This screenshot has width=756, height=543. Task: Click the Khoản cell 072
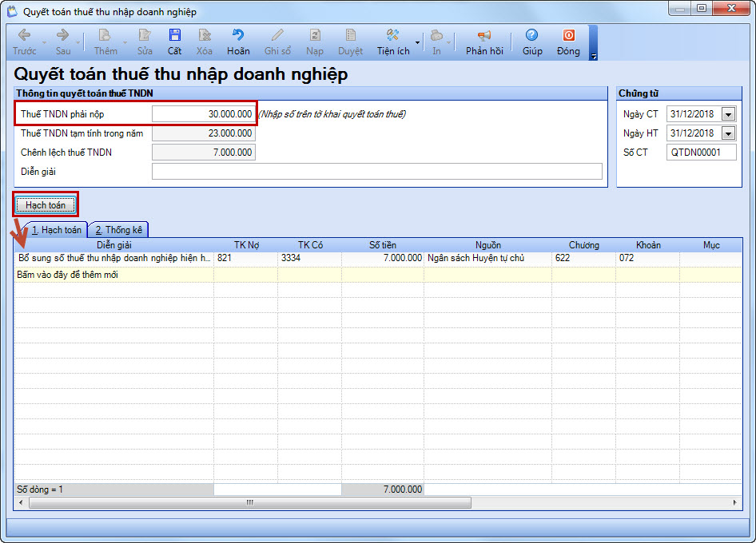pos(648,258)
